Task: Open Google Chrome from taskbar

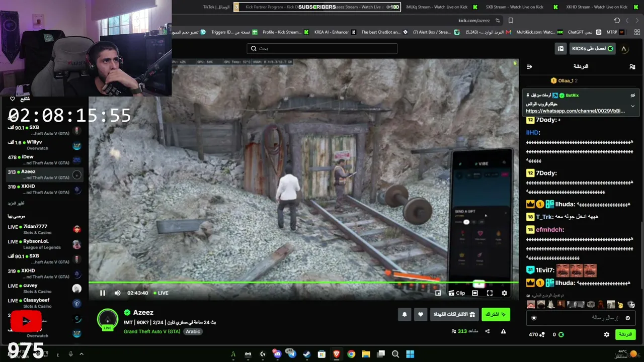Action: pos(351,354)
